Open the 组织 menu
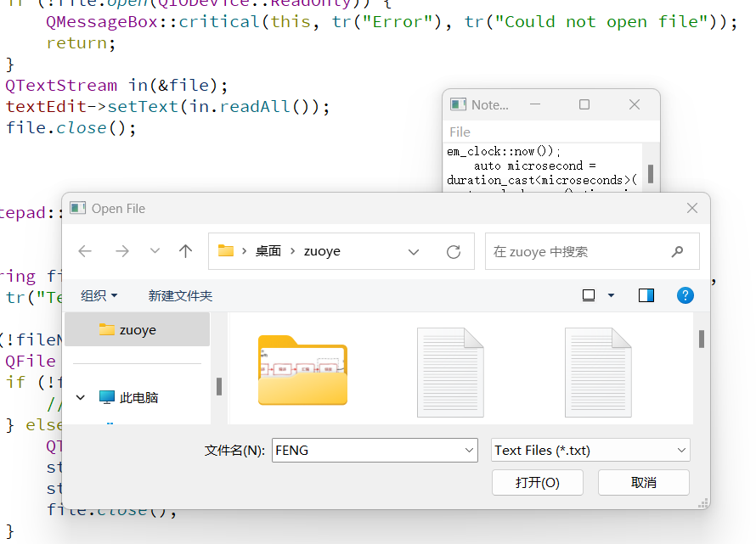 tap(99, 295)
